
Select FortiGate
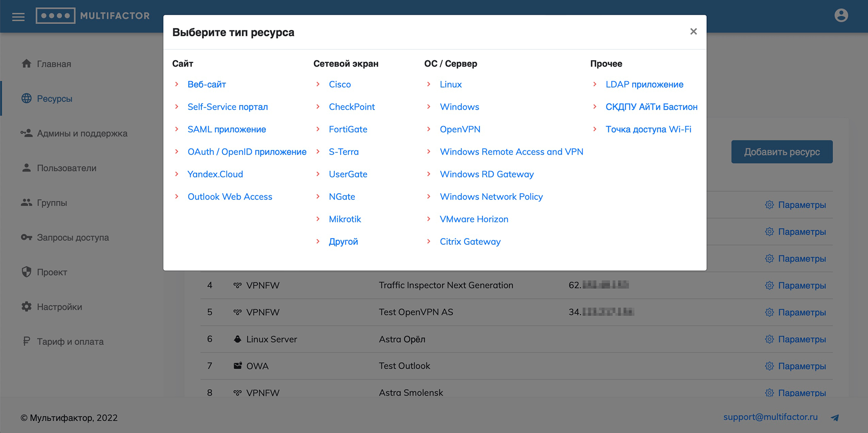click(x=348, y=129)
